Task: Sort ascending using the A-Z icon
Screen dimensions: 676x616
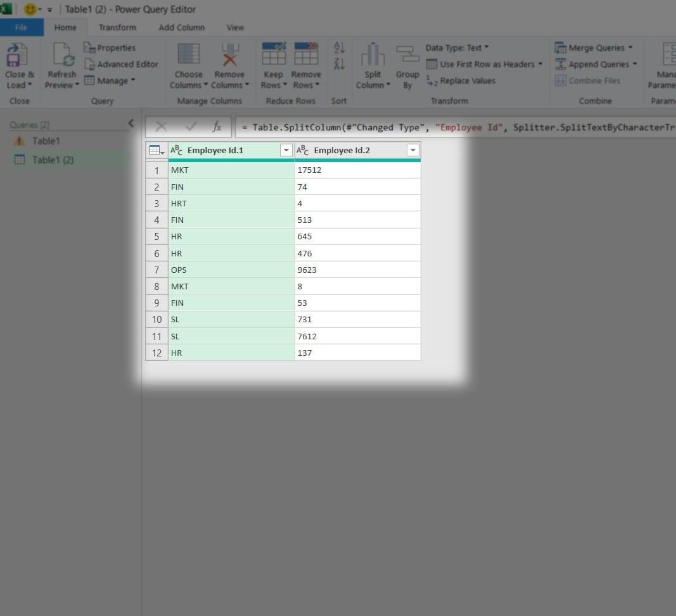Action: tap(339, 46)
